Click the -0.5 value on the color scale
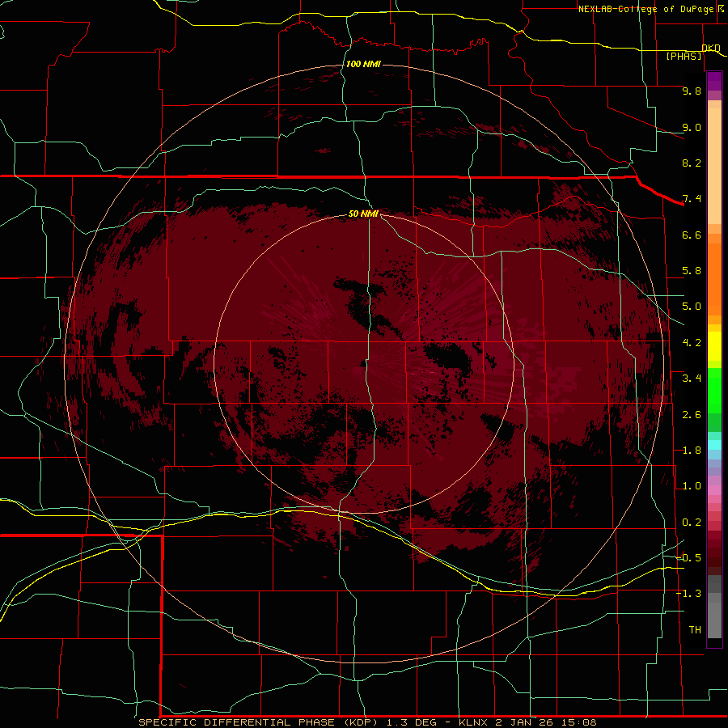The height and width of the screenshot is (728, 728). tap(688, 558)
